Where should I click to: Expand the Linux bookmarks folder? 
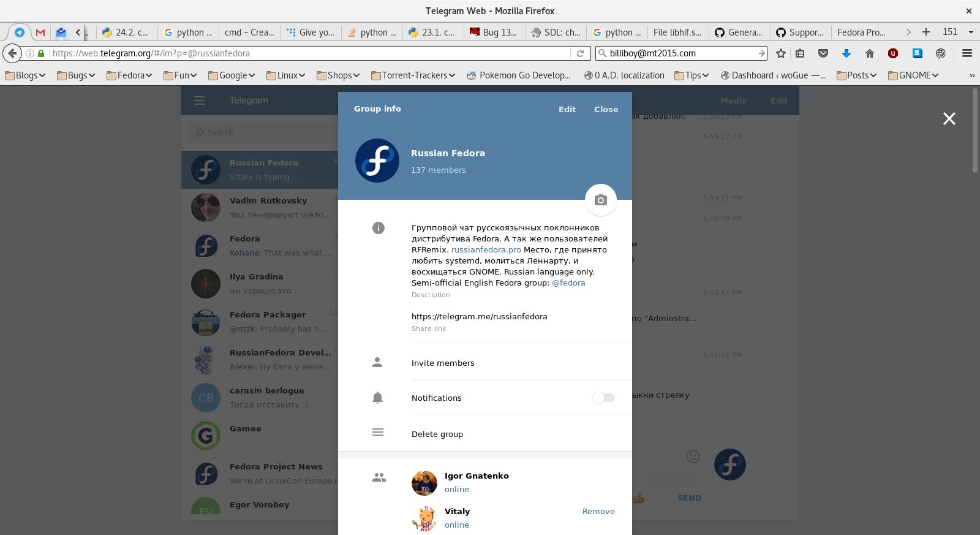285,75
